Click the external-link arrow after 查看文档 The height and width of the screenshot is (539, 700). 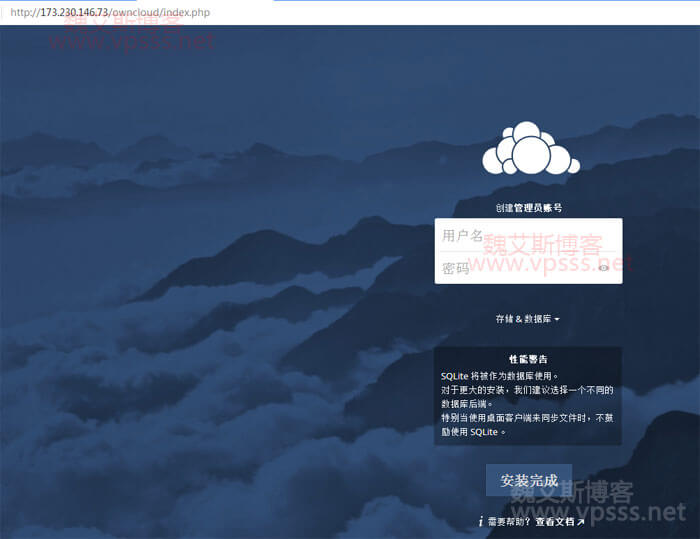coord(581,522)
